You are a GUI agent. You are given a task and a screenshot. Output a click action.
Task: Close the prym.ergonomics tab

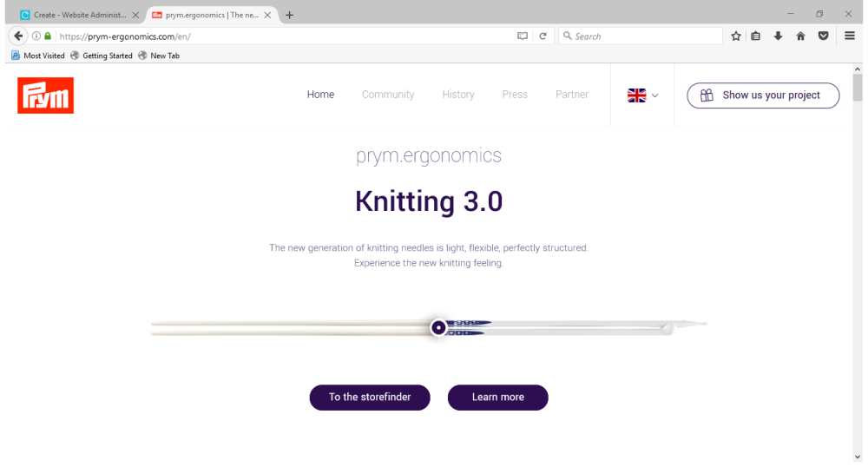click(x=267, y=15)
